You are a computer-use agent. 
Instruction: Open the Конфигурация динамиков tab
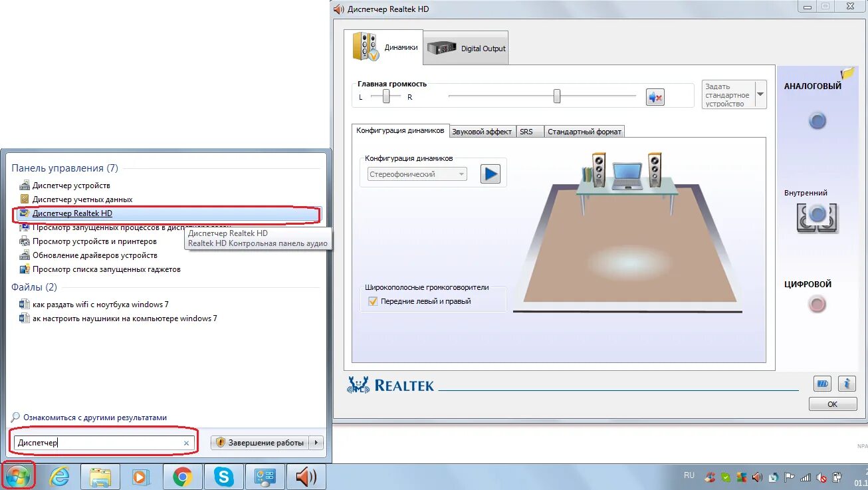coord(400,131)
